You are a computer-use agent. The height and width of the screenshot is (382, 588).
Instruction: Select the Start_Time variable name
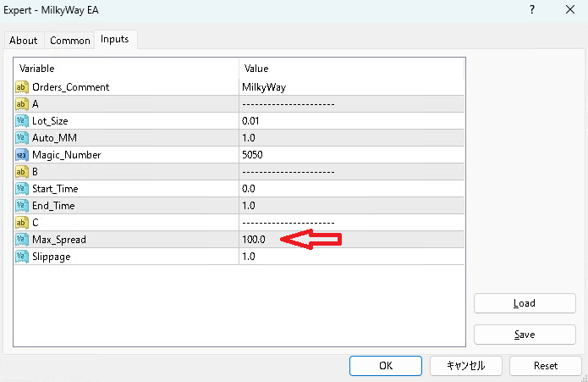55,188
